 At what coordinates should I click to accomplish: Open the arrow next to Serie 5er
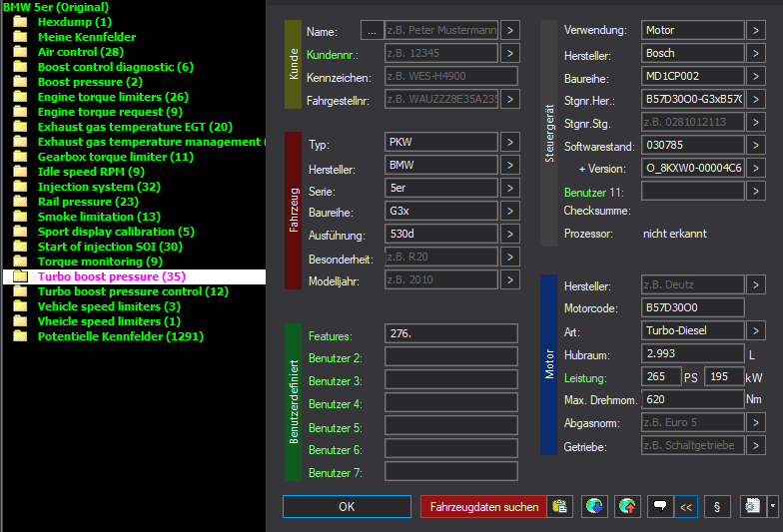[x=509, y=188]
